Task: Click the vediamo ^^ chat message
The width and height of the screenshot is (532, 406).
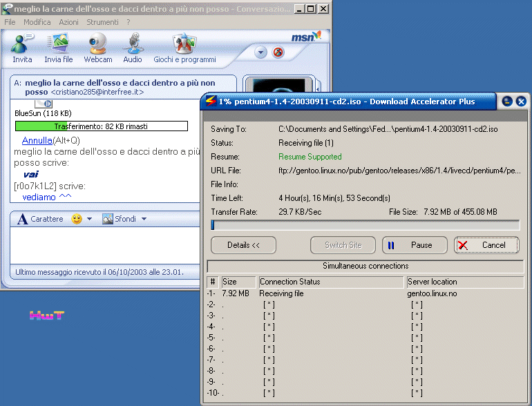Action: [47, 197]
